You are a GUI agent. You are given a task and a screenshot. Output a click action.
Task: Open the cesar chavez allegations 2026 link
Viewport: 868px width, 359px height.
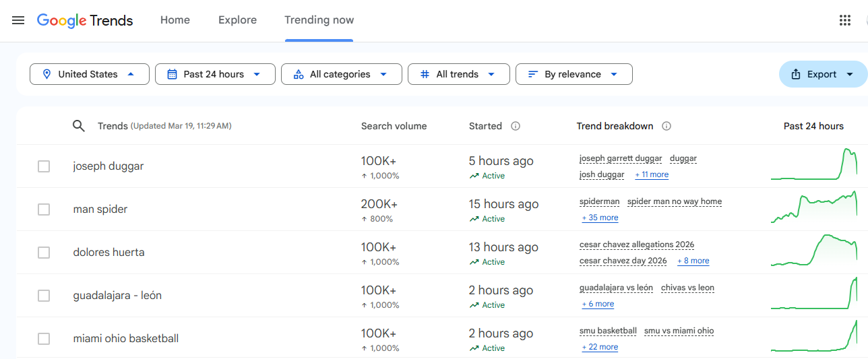tap(637, 244)
